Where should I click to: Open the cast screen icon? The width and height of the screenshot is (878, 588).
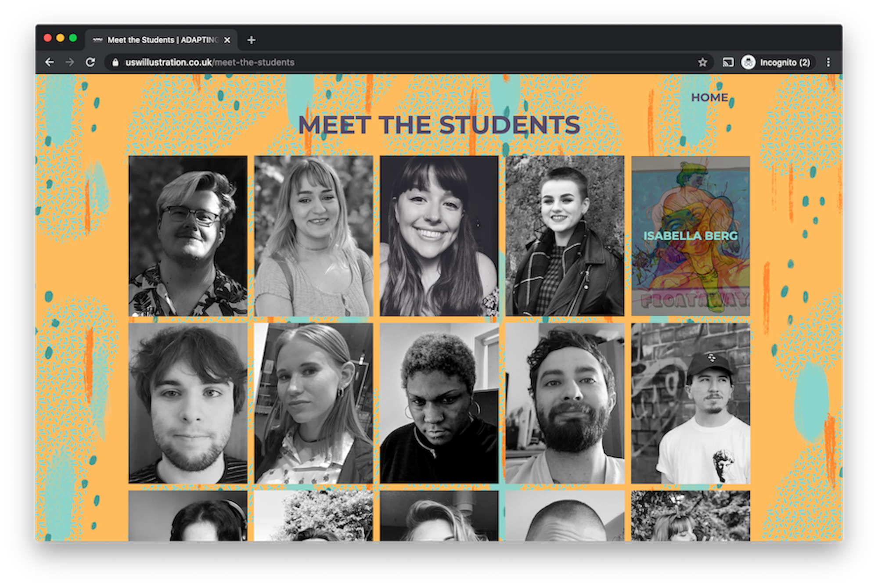point(728,62)
